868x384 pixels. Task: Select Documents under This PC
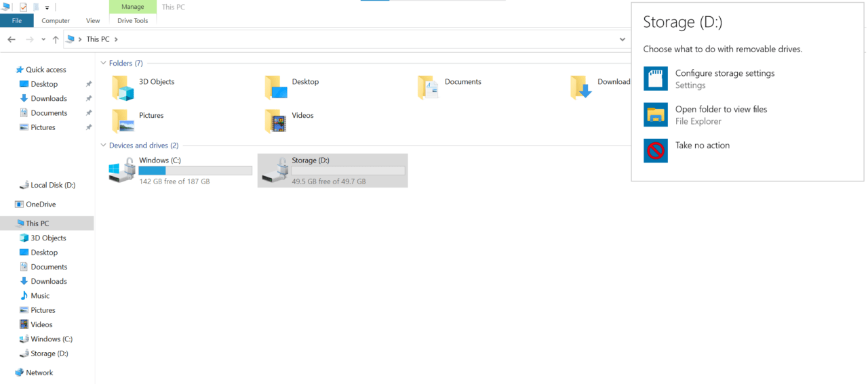click(49, 267)
